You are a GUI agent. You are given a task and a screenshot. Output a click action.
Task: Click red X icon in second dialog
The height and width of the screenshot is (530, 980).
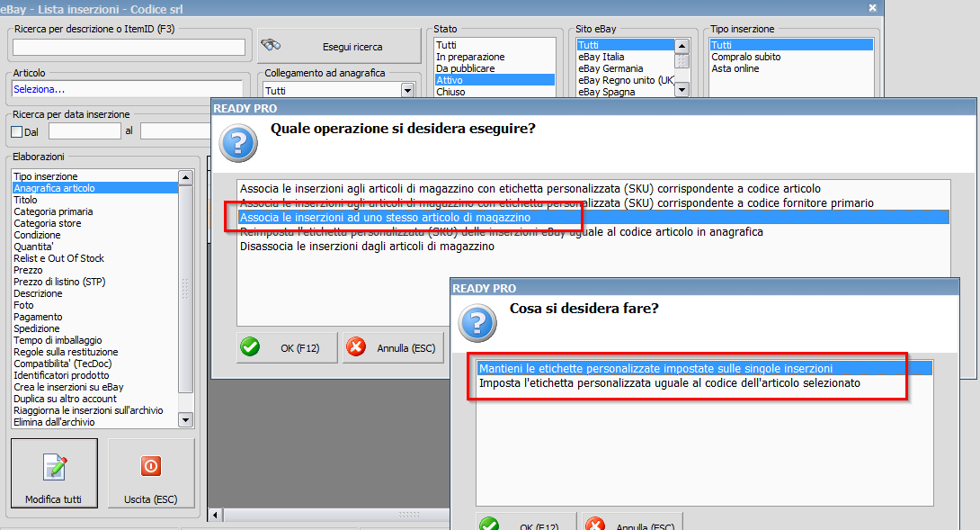595,523
